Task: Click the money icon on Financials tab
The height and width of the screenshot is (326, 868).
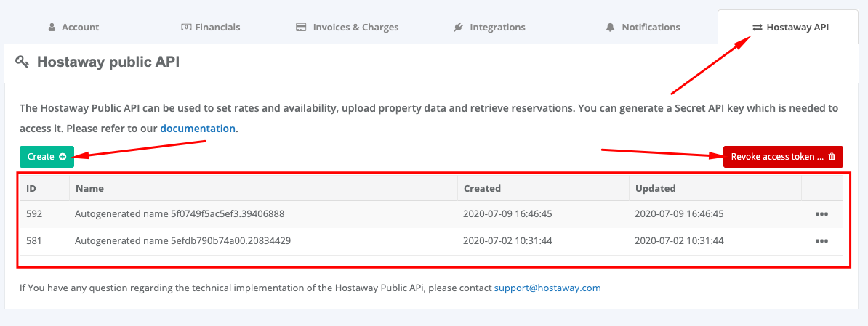Action: point(186,28)
